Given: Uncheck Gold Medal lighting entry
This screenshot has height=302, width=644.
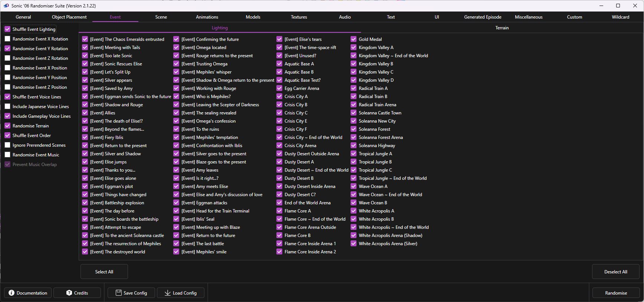Looking at the screenshot, I should (354, 39).
